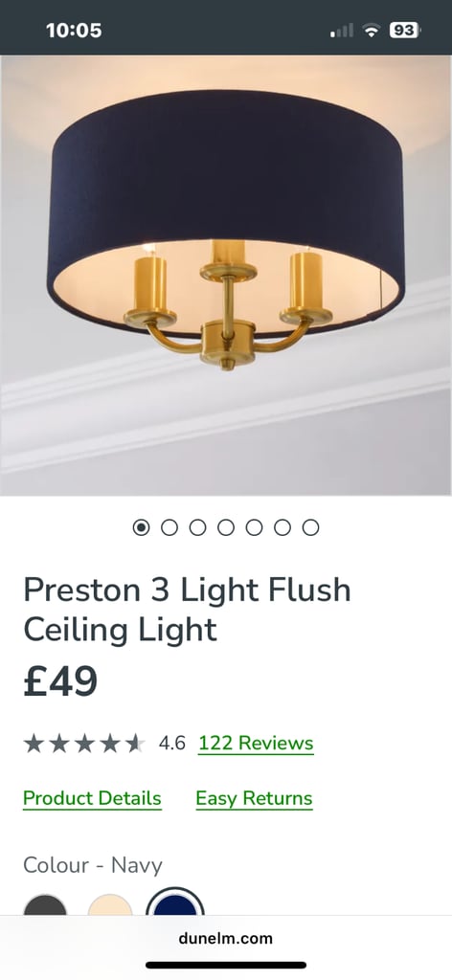Screen dimensions: 452x980
Task: Tap the cellular signal bars icon
Action: 342,30
